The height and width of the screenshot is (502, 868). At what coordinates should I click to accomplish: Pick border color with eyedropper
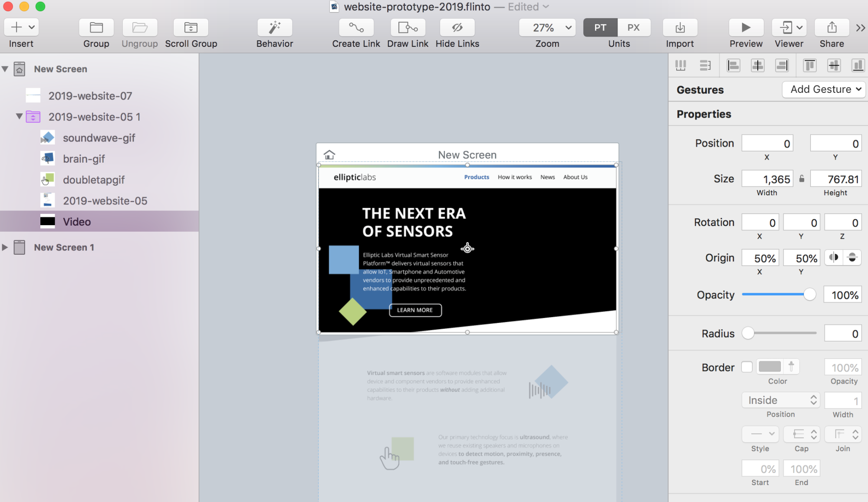coord(791,367)
